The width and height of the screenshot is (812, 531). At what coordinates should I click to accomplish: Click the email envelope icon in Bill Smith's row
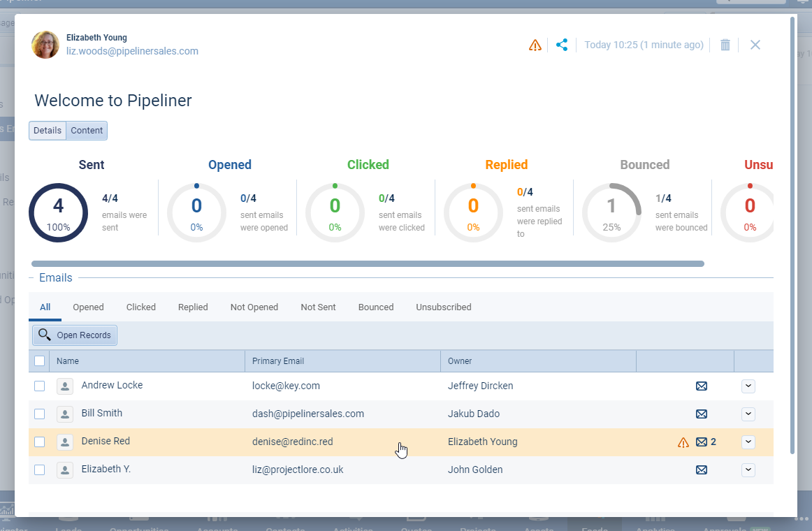702,414
